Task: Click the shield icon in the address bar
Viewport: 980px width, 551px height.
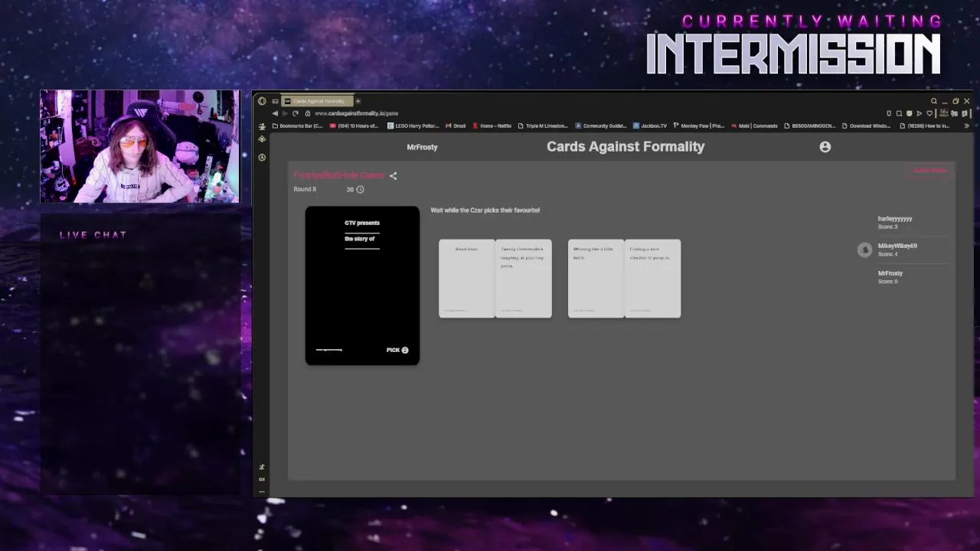Action: tap(909, 113)
